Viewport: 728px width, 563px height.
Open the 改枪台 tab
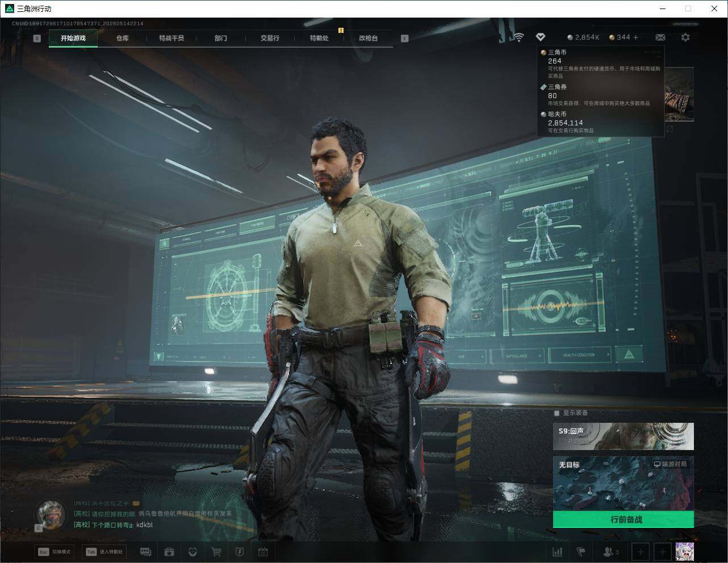coord(368,38)
